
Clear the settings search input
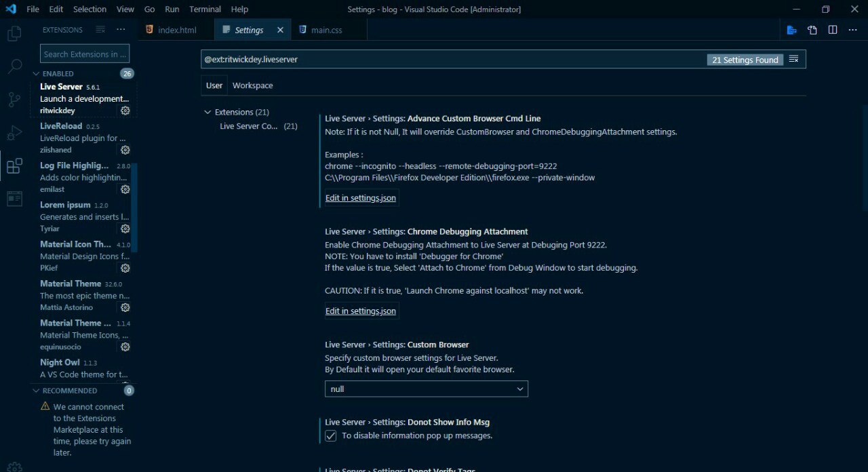pyautogui.click(x=793, y=60)
